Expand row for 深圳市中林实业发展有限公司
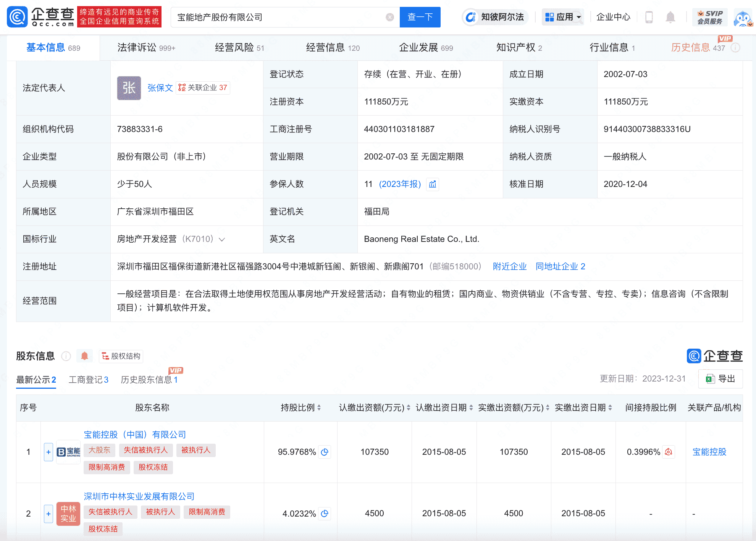This screenshot has height=541, width=756. [48, 514]
